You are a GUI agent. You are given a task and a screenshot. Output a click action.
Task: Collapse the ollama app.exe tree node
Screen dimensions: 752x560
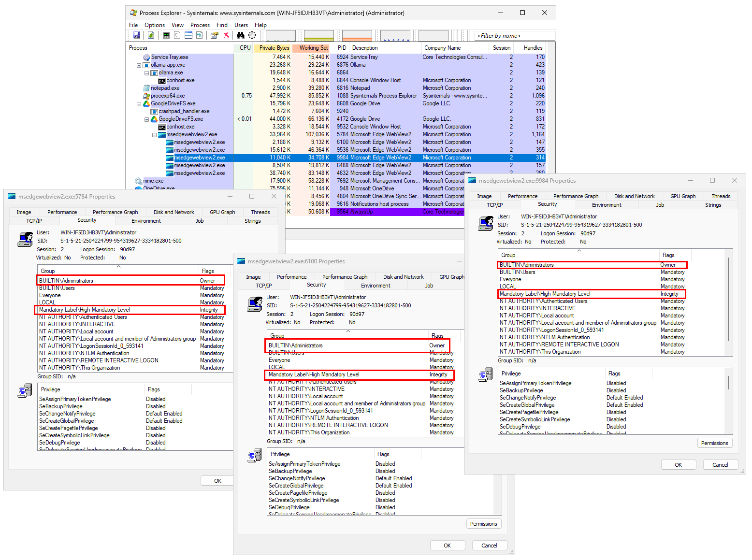(139, 64)
